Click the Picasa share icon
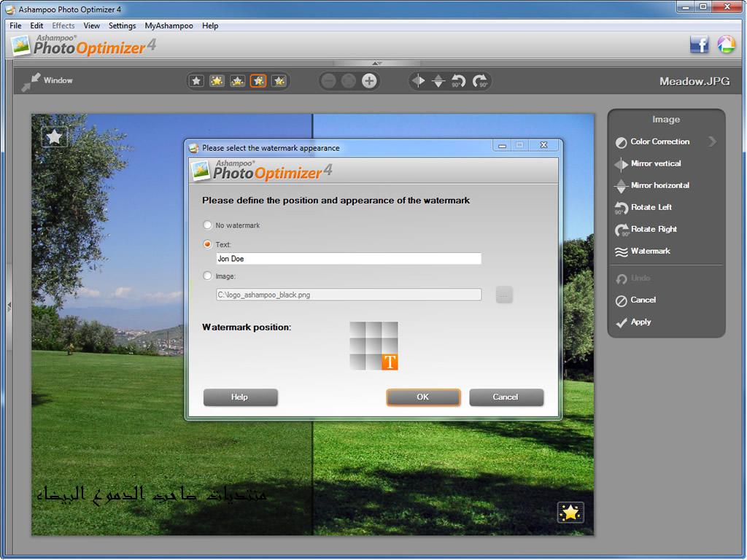747x560 pixels. pos(726,44)
